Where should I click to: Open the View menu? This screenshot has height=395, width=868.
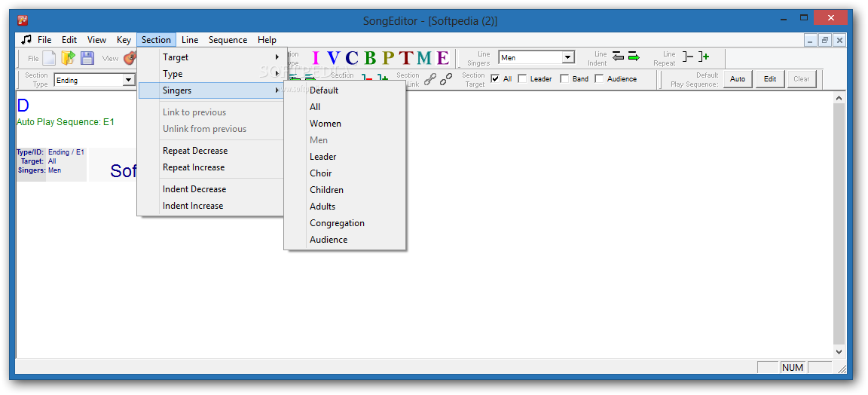point(96,40)
